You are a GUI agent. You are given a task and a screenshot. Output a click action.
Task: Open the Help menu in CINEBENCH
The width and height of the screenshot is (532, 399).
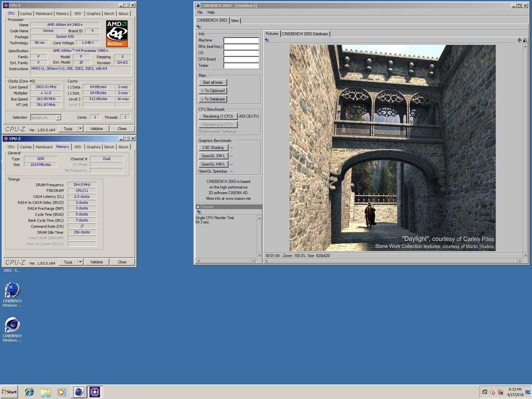[x=211, y=12]
